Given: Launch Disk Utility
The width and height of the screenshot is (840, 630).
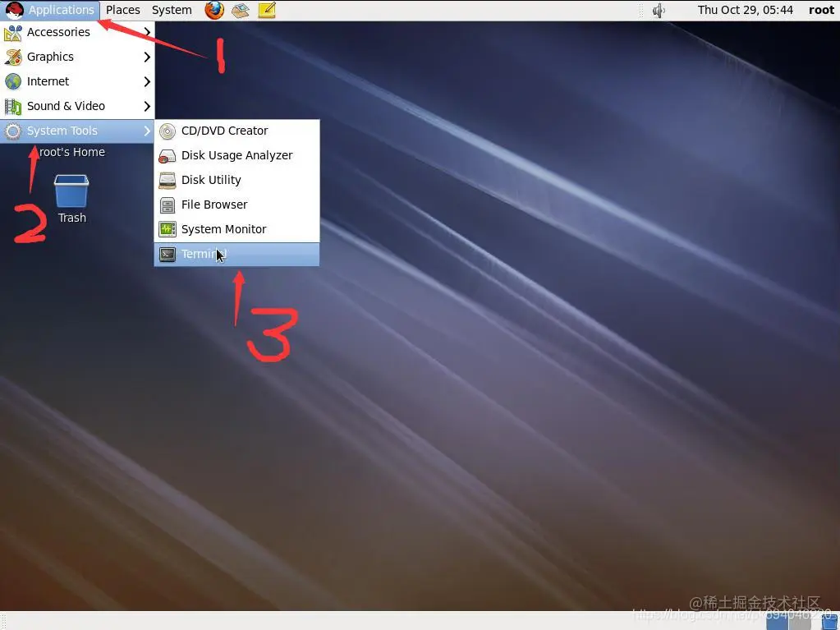Looking at the screenshot, I should (x=236, y=180).
